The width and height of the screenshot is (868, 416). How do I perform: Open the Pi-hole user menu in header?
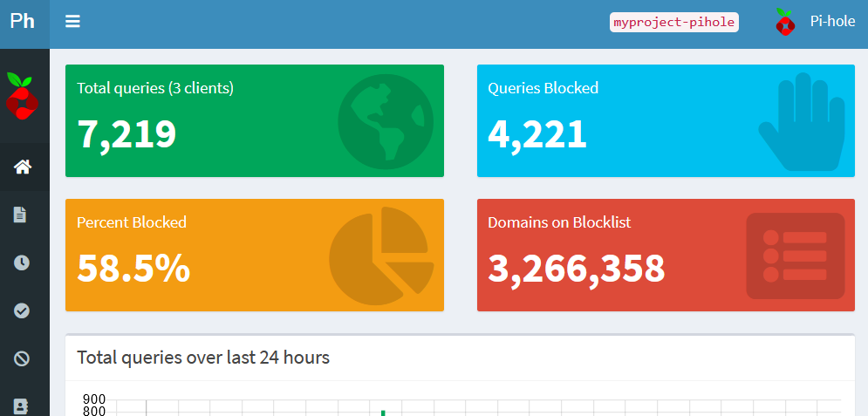point(816,22)
